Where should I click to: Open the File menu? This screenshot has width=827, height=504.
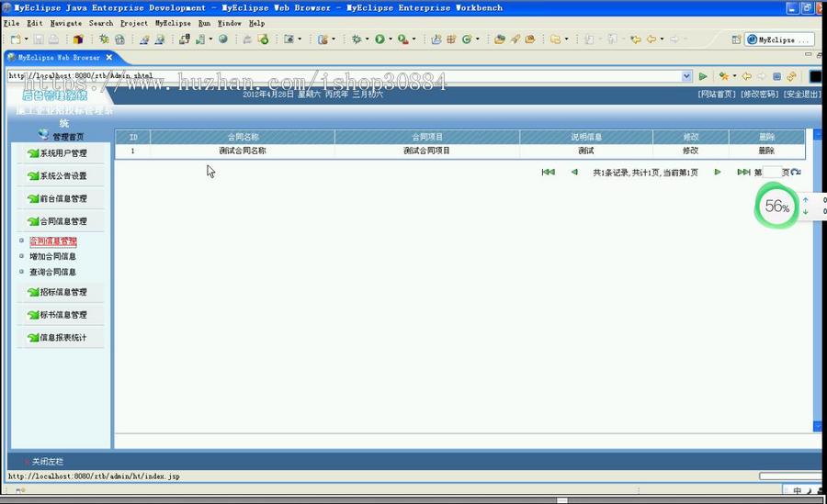point(12,23)
